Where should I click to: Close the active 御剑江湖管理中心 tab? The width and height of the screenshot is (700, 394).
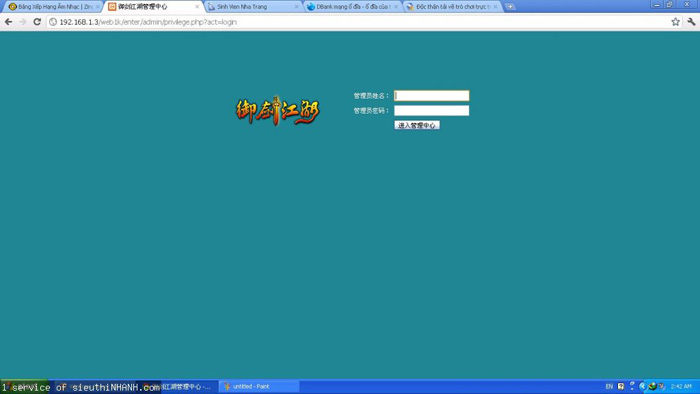point(197,7)
